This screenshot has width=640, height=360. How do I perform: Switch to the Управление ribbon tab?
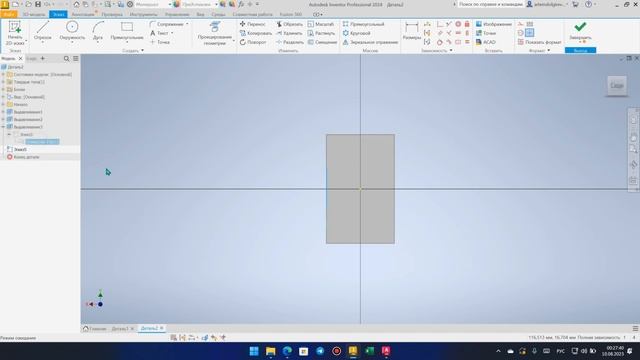(x=177, y=14)
